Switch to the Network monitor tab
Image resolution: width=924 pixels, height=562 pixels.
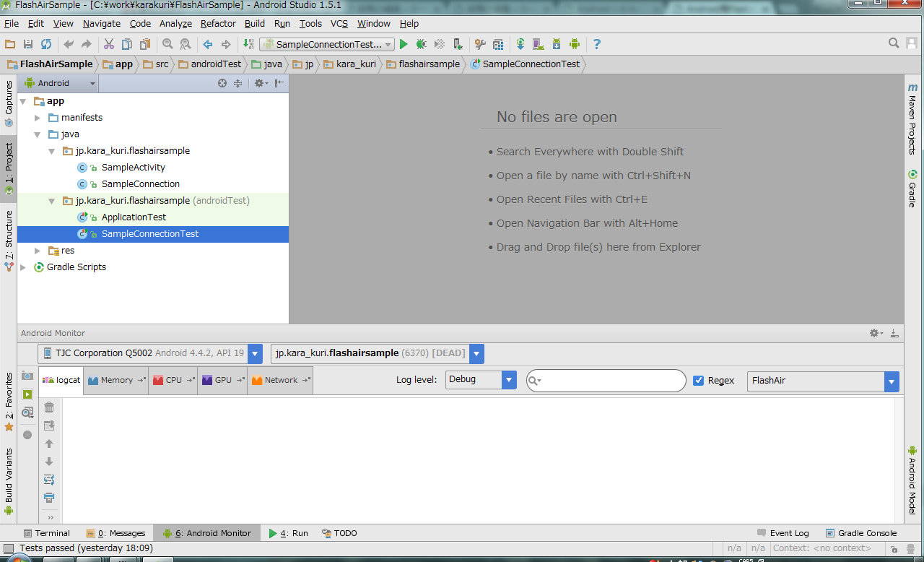pyautogui.click(x=280, y=380)
